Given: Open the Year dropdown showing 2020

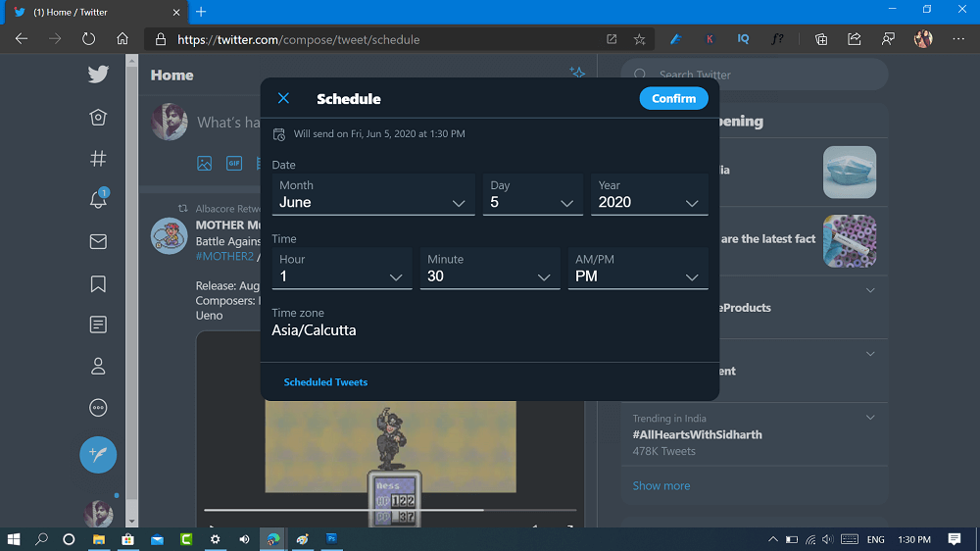Looking at the screenshot, I should pos(650,194).
